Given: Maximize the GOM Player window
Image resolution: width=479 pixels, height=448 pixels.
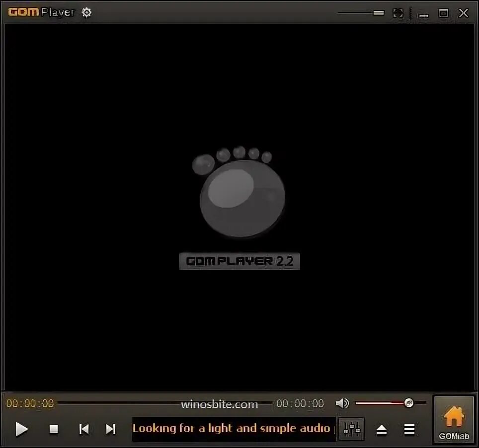Looking at the screenshot, I should click(444, 13).
